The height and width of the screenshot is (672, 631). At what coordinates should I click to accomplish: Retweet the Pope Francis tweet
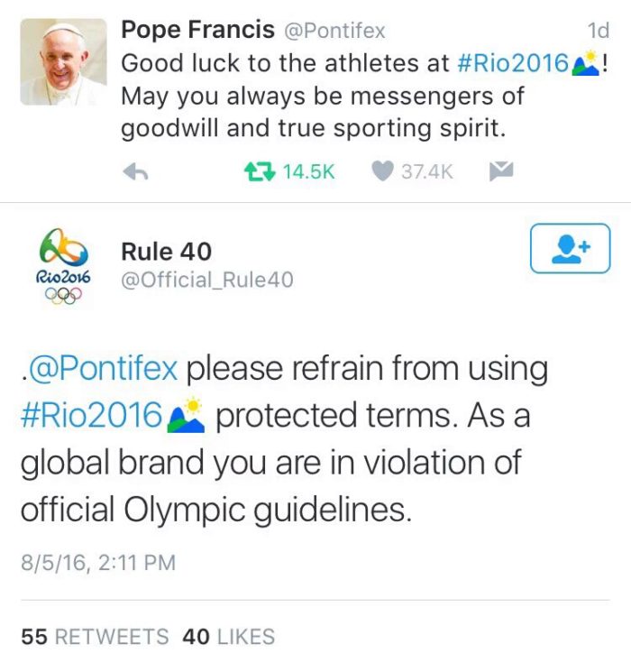(x=260, y=171)
